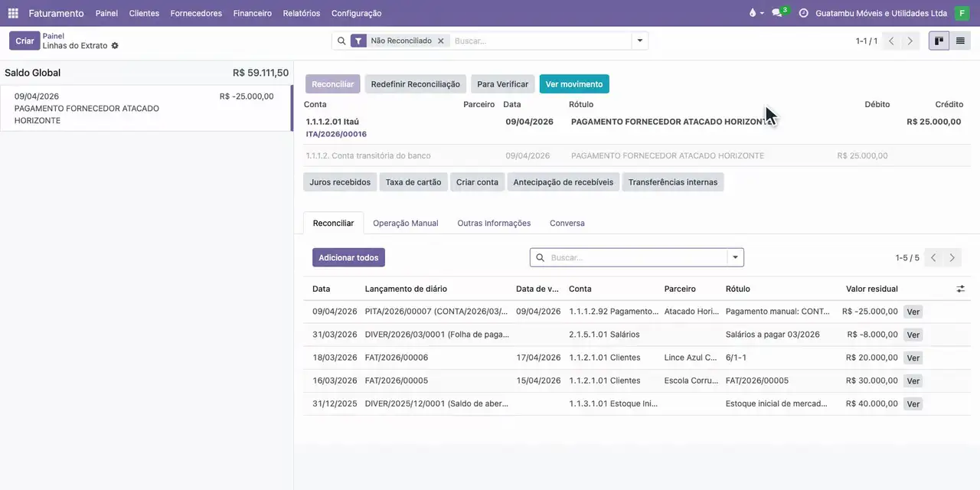Open the apps grid menu icon
Screen dimensions: 980x490
13,13
